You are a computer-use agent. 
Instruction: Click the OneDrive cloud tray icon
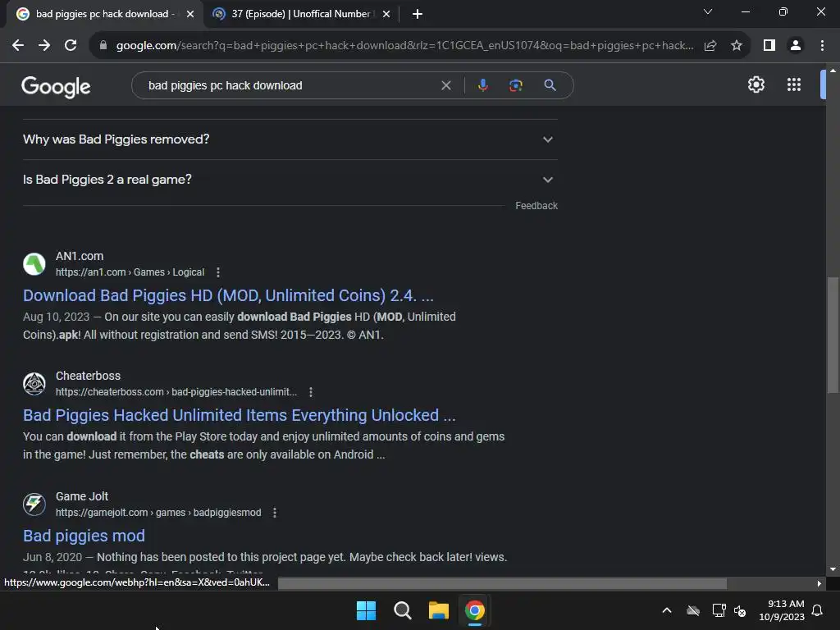693,610
